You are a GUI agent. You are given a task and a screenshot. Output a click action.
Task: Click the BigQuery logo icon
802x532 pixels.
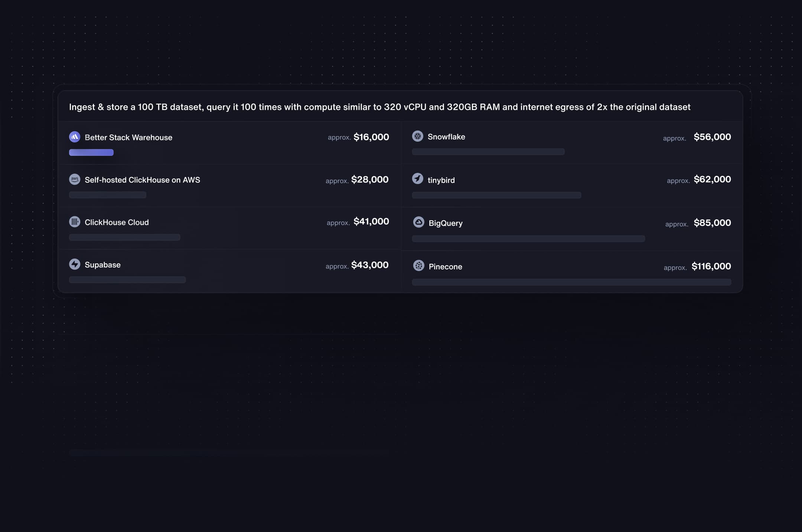(x=418, y=222)
